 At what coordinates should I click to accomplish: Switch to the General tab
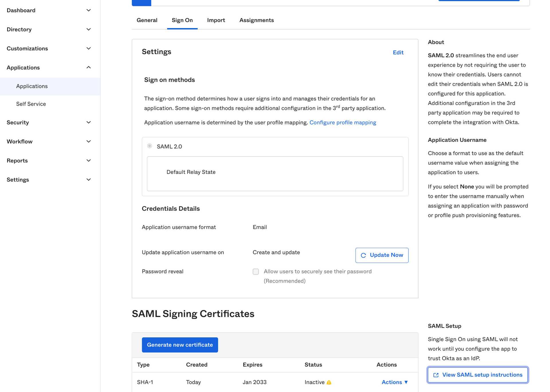[147, 20]
